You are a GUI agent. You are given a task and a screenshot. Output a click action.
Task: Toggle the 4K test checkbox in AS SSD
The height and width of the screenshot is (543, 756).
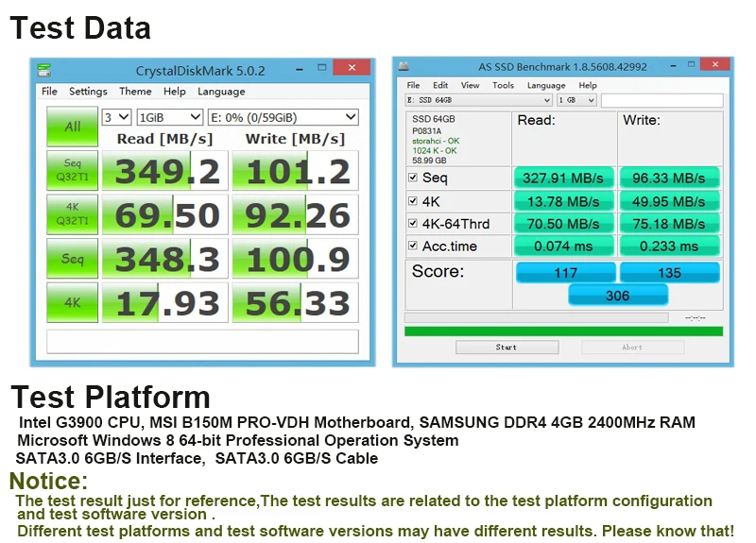pyautogui.click(x=413, y=200)
